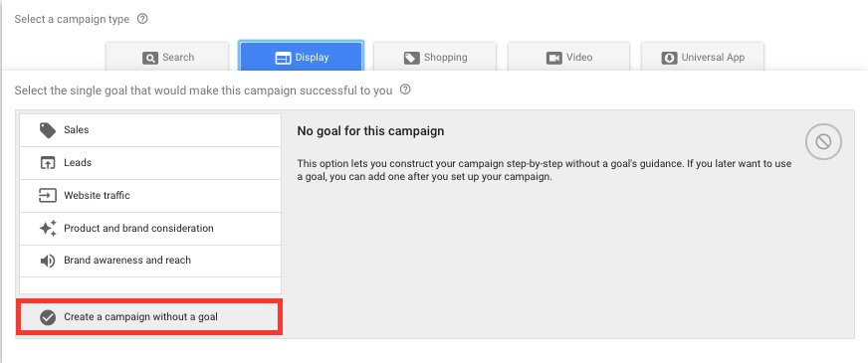Click the Shopping tag icon
This screenshot has width=868, height=363.
coord(411,58)
